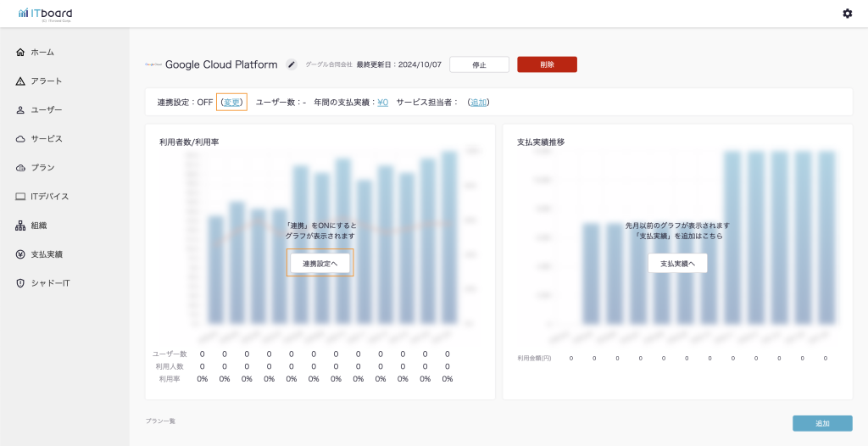Go to the サービス menu item
Image resolution: width=868 pixels, height=446 pixels.
coord(47,139)
